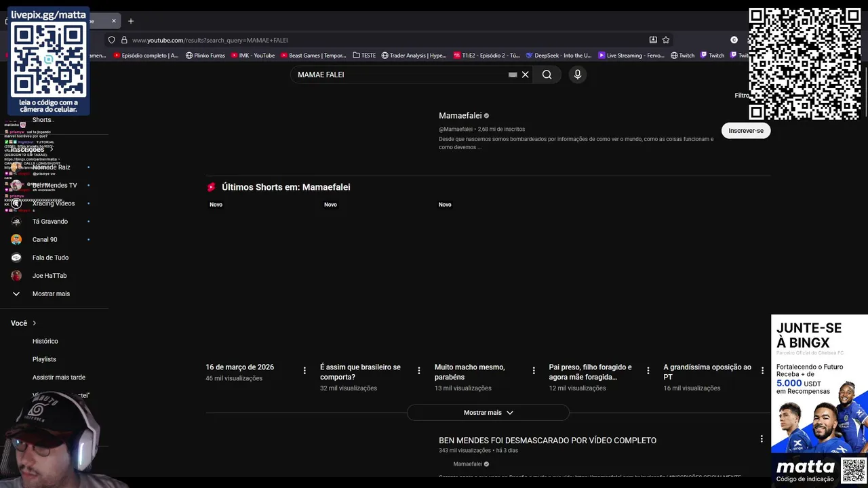Expand Mostrar mais in the sidebar
The height and width of the screenshot is (488, 868).
click(x=51, y=294)
